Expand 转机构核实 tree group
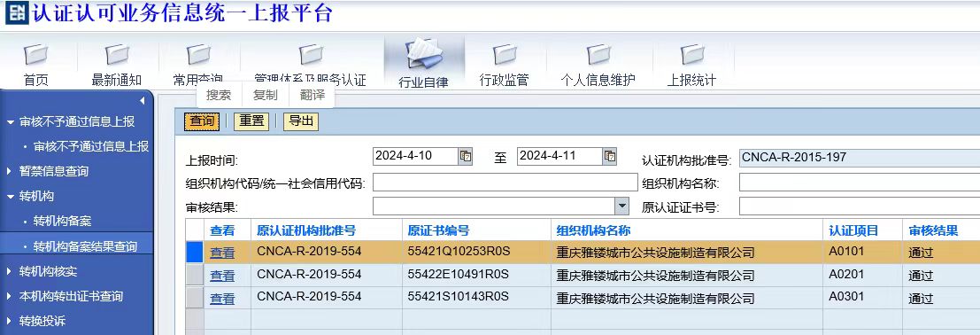 [10, 272]
